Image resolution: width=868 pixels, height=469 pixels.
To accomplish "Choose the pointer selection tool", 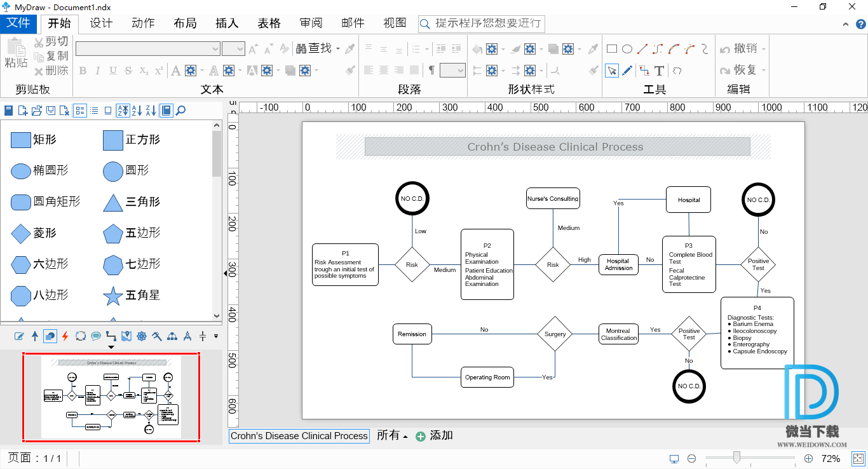I will click(x=612, y=71).
